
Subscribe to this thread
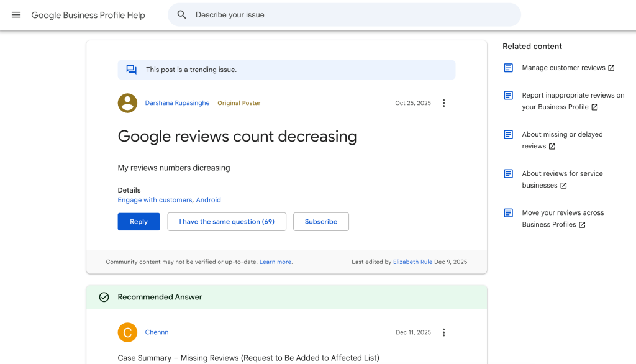click(x=320, y=221)
